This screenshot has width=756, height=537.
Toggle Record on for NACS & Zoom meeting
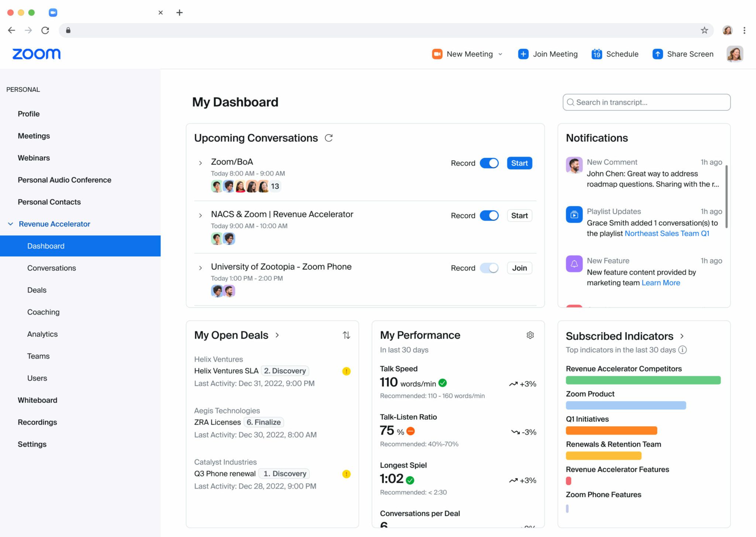(x=489, y=215)
